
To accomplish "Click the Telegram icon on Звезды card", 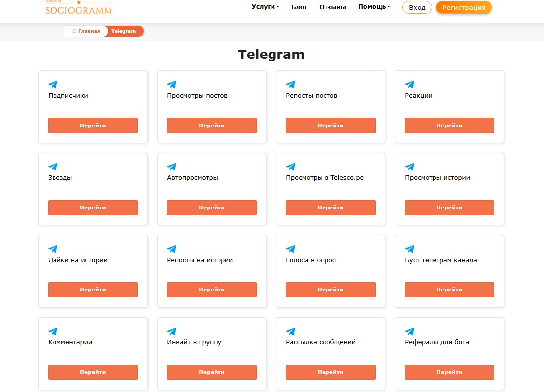I will click(53, 167).
